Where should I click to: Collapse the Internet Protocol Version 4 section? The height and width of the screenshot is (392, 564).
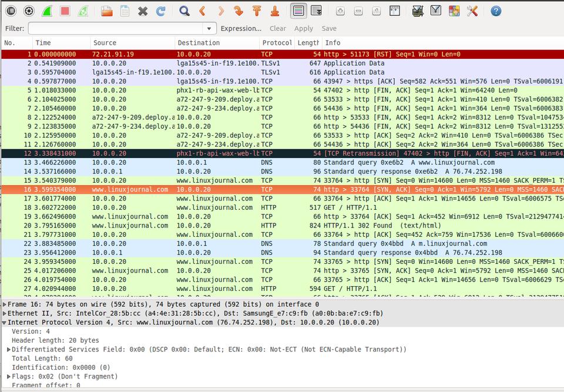(x=5, y=323)
